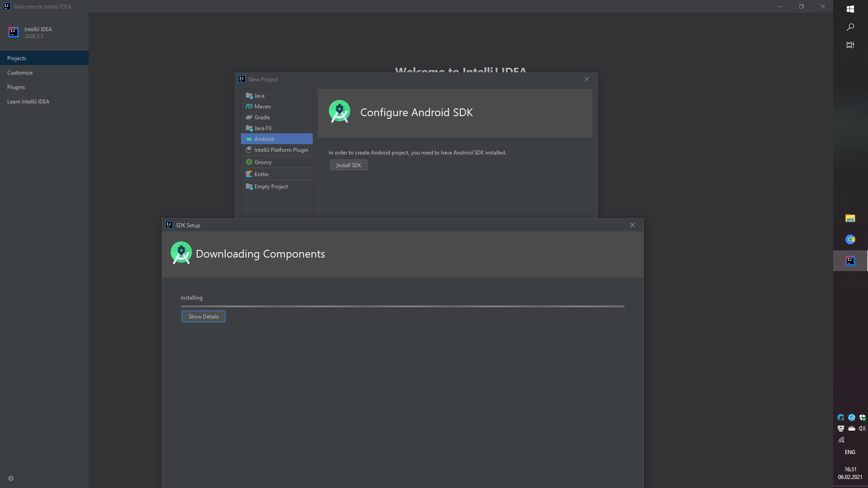The width and height of the screenshot is (868, 488).
Task: Select Gradle project type
Action: click(x=277, y=117)
